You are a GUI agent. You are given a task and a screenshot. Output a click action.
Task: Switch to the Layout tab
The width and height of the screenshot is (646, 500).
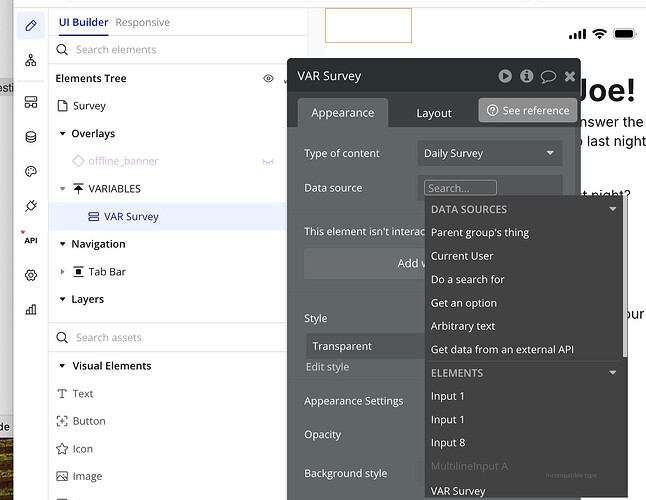[434, 113]
